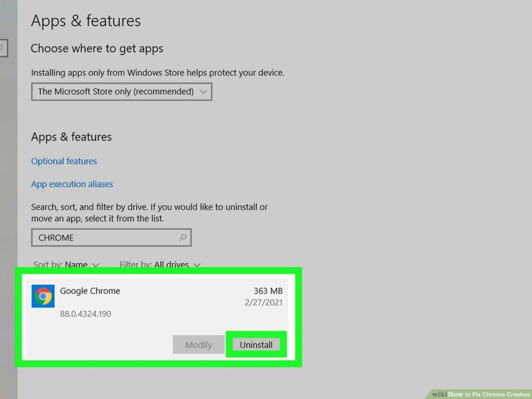Expand the Filter by All drives dropdown
Image resolution: width=532 pixels, height=399 pixels.
coord(159,264)
